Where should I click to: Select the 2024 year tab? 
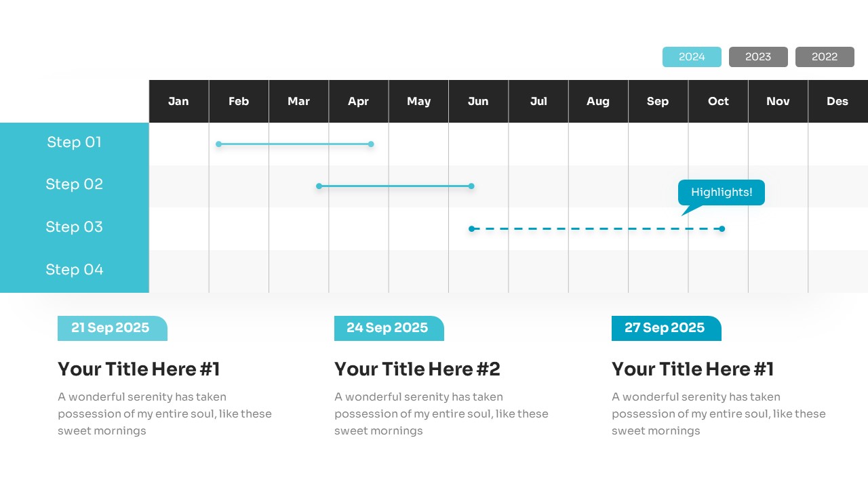click(x=692, y=57)
